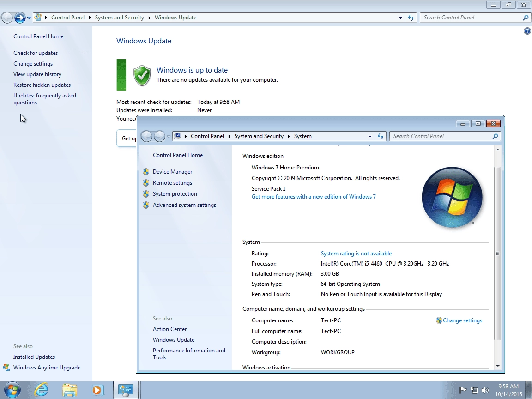Click Control Panel icon in Windows Update address bar
532x399 pixels.
[x=38, y=17]
